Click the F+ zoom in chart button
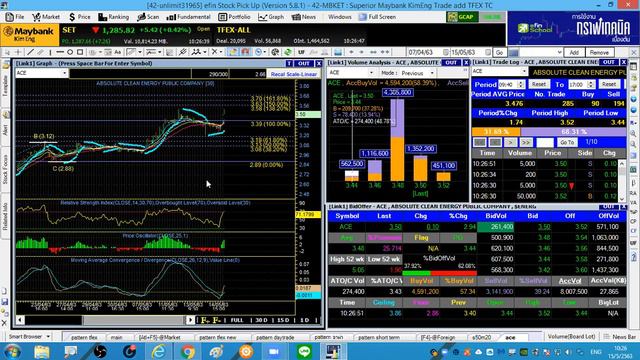Image resolution: width=640 pixels, height=360 pixels. tap(204, 320)
